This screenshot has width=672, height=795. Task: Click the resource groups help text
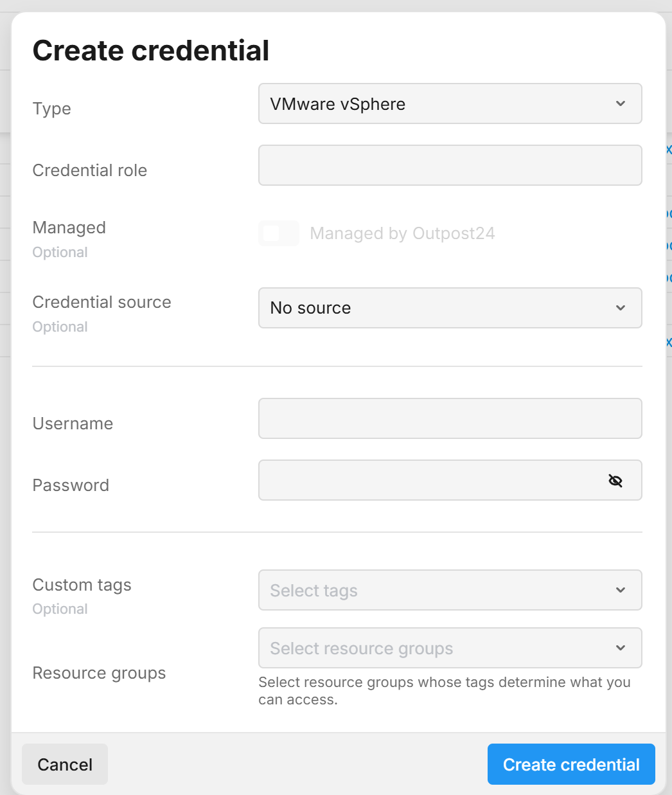point(445,691)
